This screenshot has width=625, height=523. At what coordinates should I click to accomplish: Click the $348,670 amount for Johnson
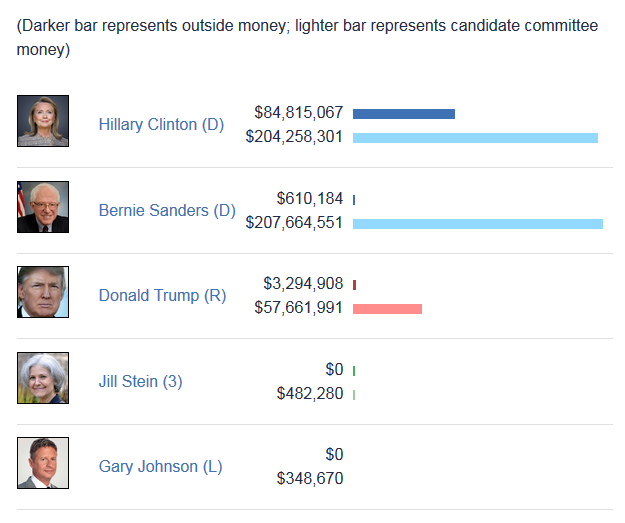coord(310,479)
